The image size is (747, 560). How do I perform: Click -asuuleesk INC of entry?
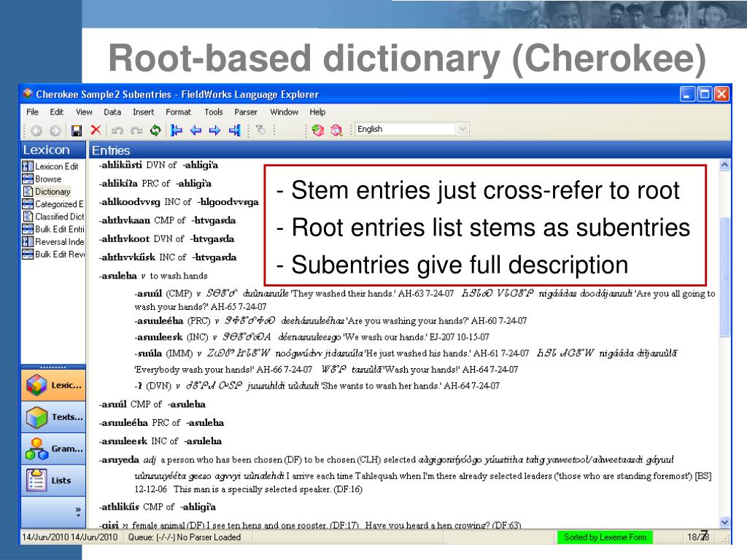tap(160, 441)
